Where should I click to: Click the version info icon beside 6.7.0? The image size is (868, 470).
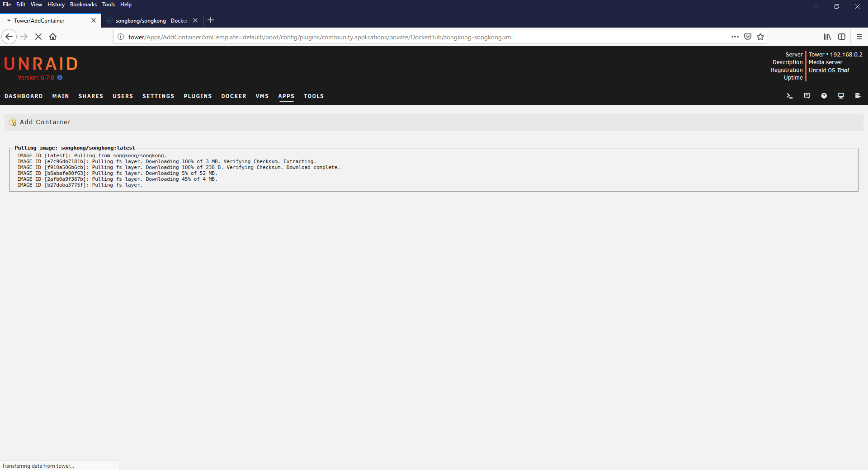(x=60, y=77)
